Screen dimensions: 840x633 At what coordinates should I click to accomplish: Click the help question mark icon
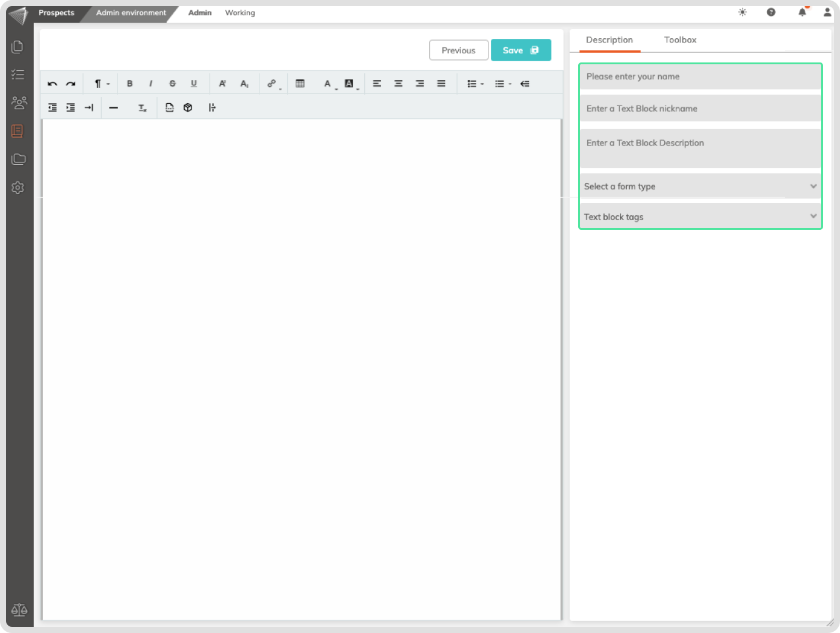771,12
